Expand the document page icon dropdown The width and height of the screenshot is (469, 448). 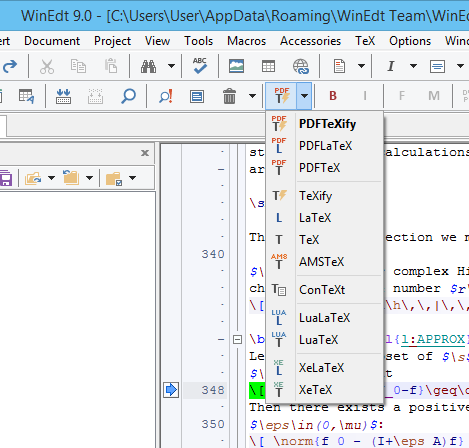point(361,66)
